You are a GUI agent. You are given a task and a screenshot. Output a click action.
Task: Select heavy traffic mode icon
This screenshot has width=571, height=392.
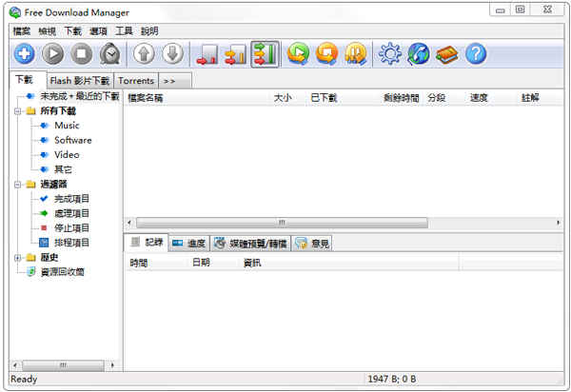click(265, 54)
